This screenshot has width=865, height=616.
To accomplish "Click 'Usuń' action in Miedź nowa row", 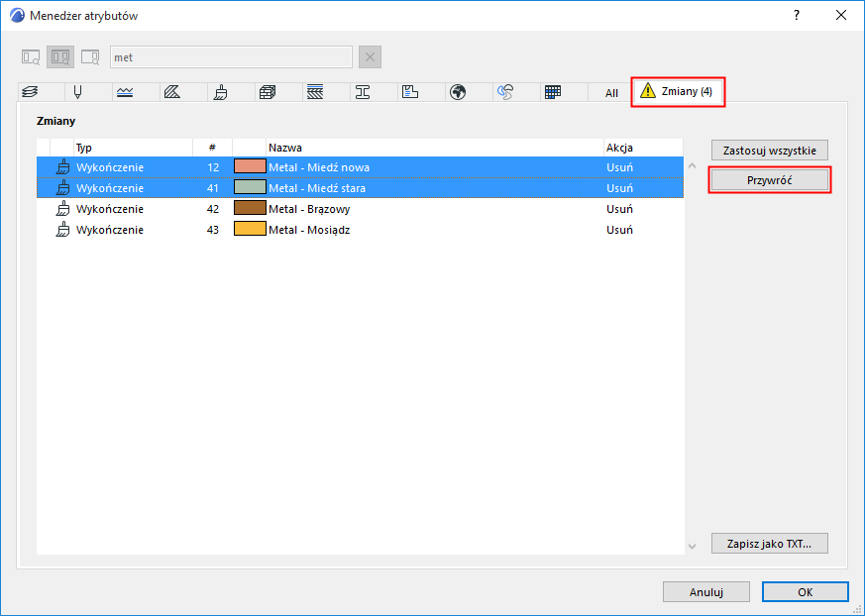I will point(619,167).
